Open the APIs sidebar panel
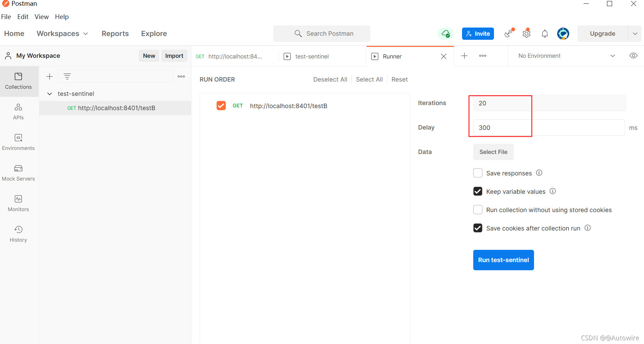The image size is (644, 344). [x=18, y=112]
